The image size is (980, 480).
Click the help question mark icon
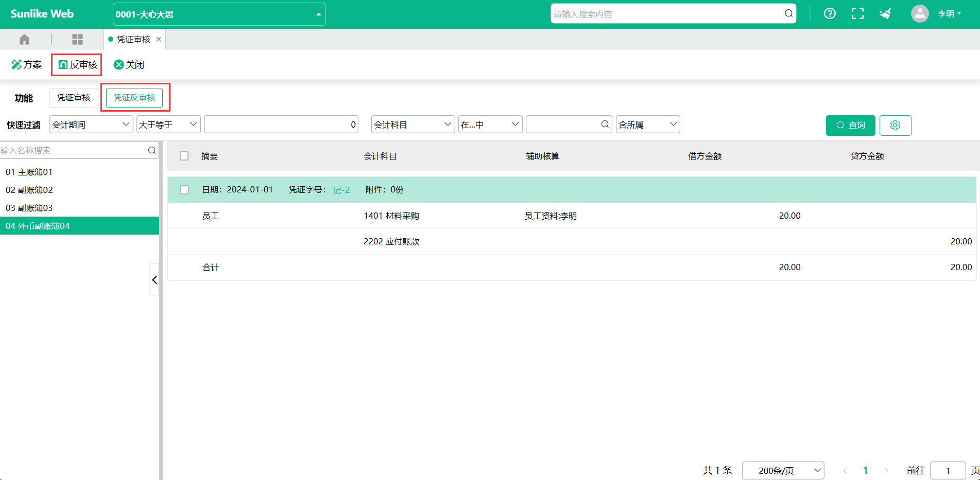(x=830, y=14)
